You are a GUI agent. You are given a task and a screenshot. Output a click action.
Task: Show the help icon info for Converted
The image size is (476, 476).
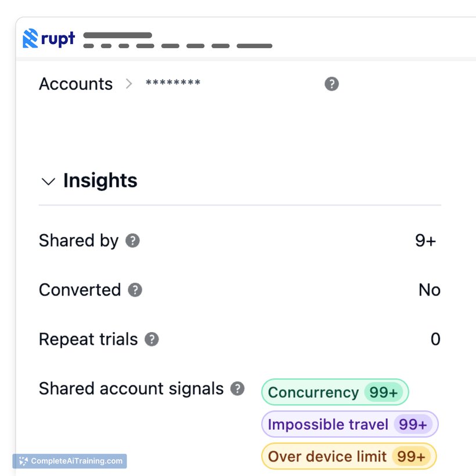click(x=135, y=290)
